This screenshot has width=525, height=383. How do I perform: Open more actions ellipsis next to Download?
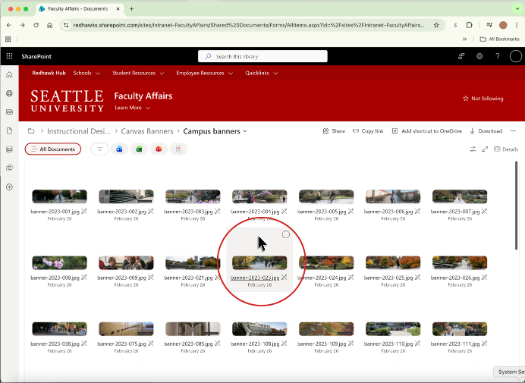coord(513,131)
